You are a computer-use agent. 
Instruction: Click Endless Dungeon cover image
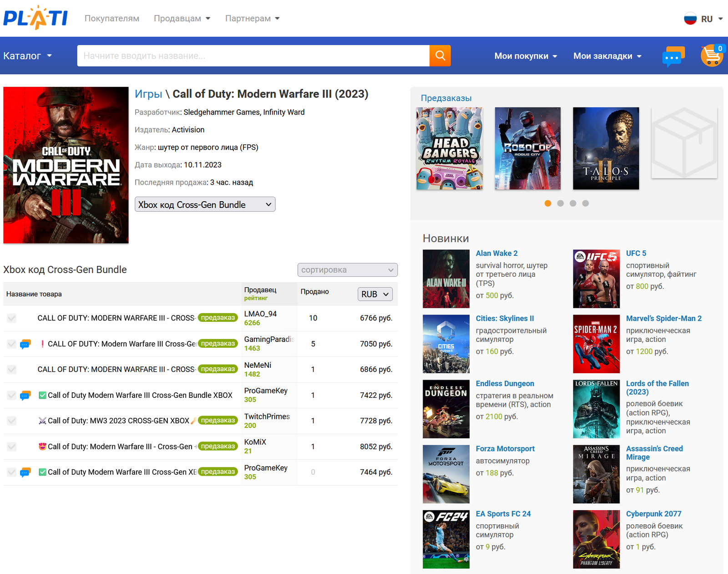tap(446, 409)
